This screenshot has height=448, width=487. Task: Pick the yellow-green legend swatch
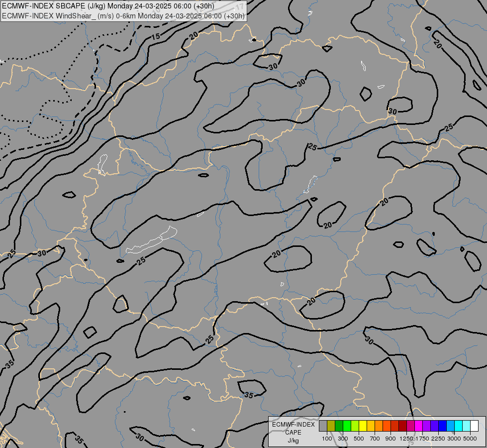355,426
